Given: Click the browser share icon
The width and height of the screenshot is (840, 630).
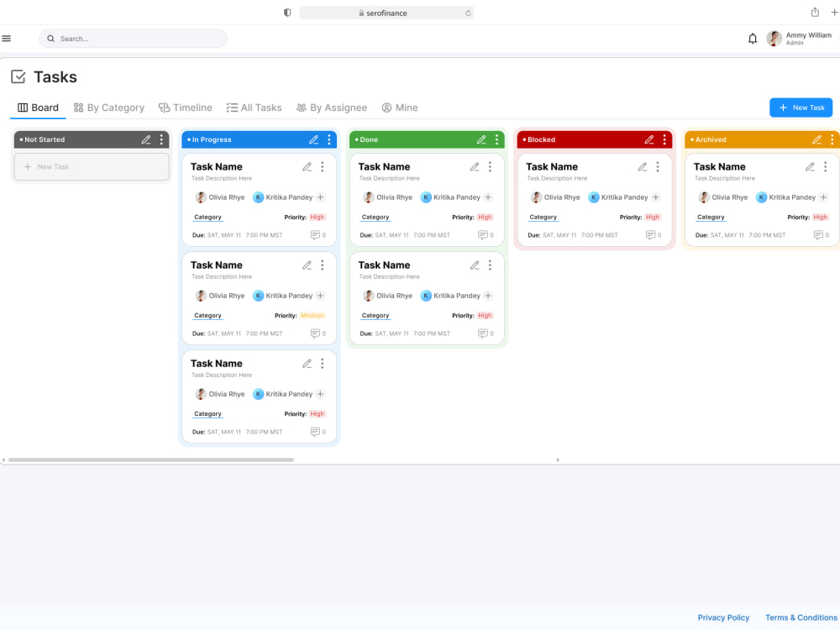Looking at the screenshot, I should [x=815, y=13].
